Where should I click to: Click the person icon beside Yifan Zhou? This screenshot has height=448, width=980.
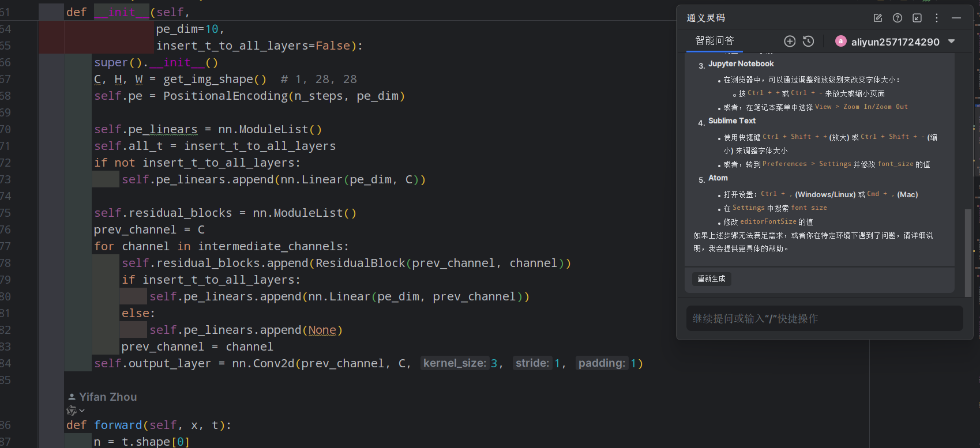(x=72, y=397)
